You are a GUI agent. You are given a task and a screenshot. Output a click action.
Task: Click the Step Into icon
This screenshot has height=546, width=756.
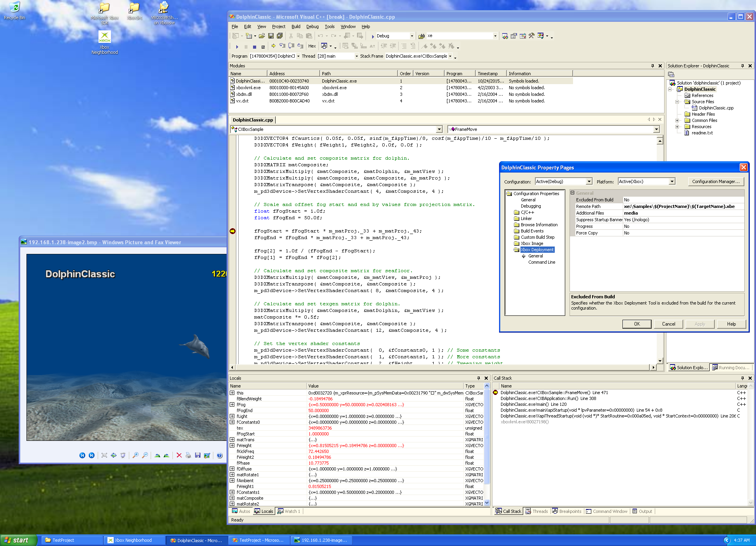click(x=282, y=46)
